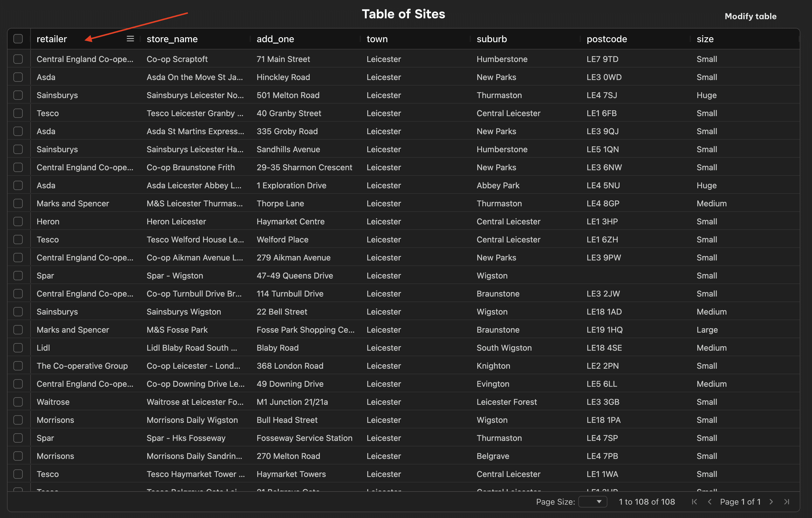This screenshot has height=518, width=812.
Task: Click the 'Haymarket Towers' address cell
Action: tap(291, 474)
